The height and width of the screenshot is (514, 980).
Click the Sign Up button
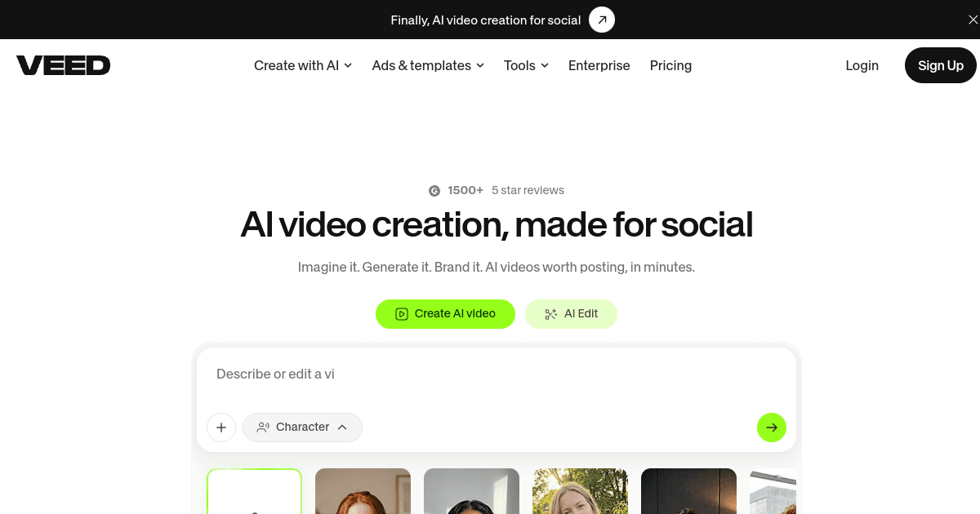click(941, 65)
